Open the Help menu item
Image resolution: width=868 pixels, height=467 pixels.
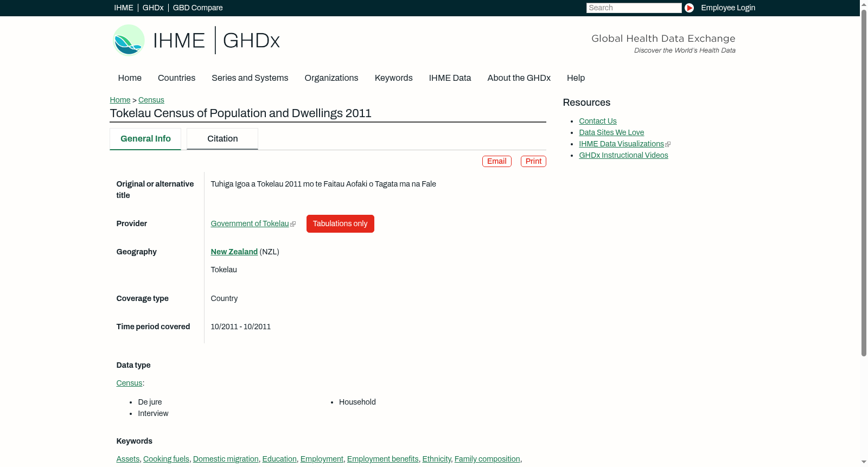point(576,78)
